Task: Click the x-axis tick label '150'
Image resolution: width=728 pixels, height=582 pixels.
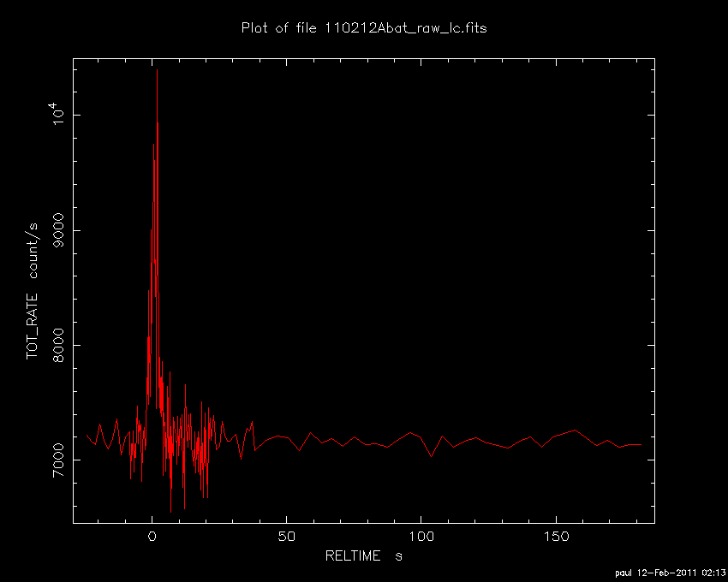Action: pyautogui.click(x=556, y=537)
